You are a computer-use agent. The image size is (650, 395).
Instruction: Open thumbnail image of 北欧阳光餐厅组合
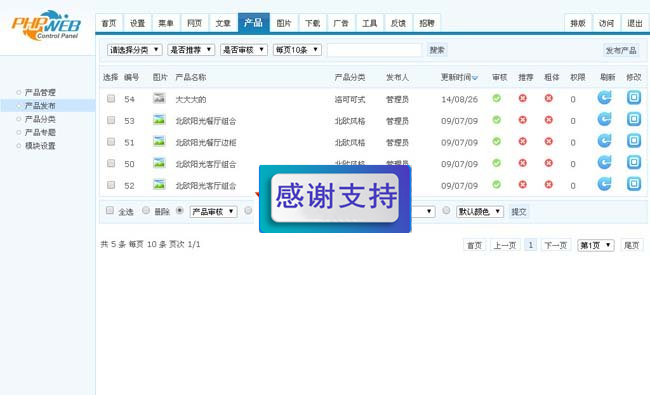(159, 119)
